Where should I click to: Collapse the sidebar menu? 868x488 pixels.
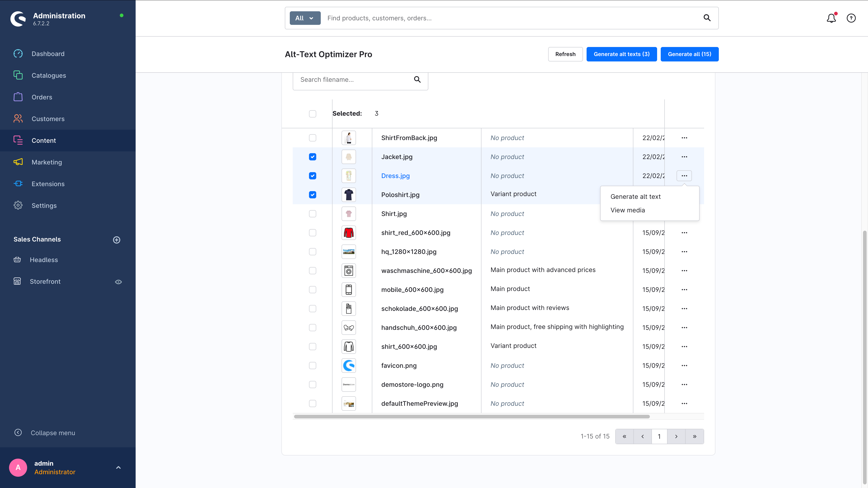[x=53, y=433]
